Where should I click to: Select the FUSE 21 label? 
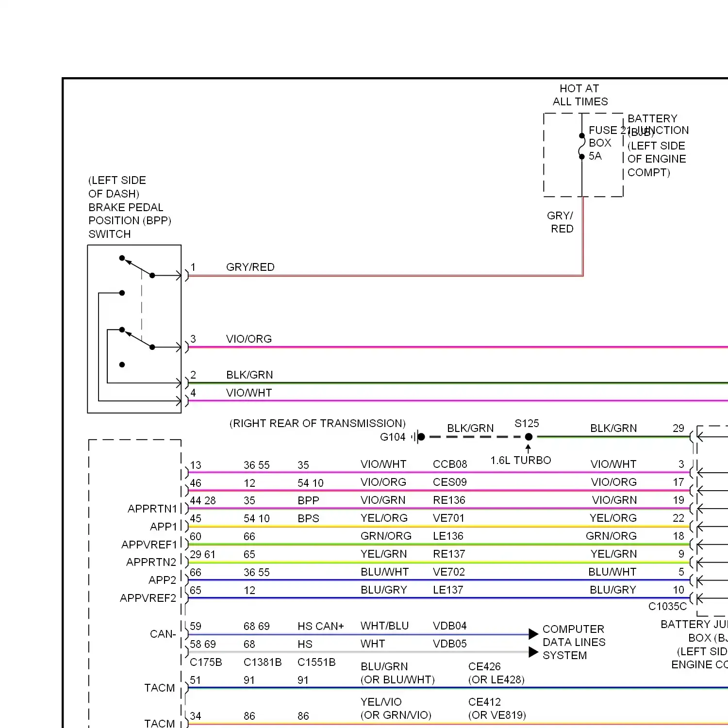pos(610,130)
